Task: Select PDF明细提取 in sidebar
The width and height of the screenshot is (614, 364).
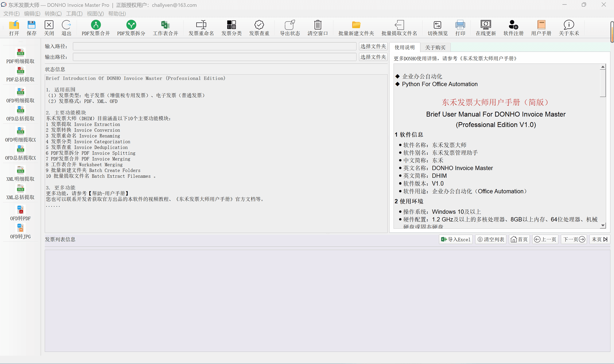Action: 20,56
